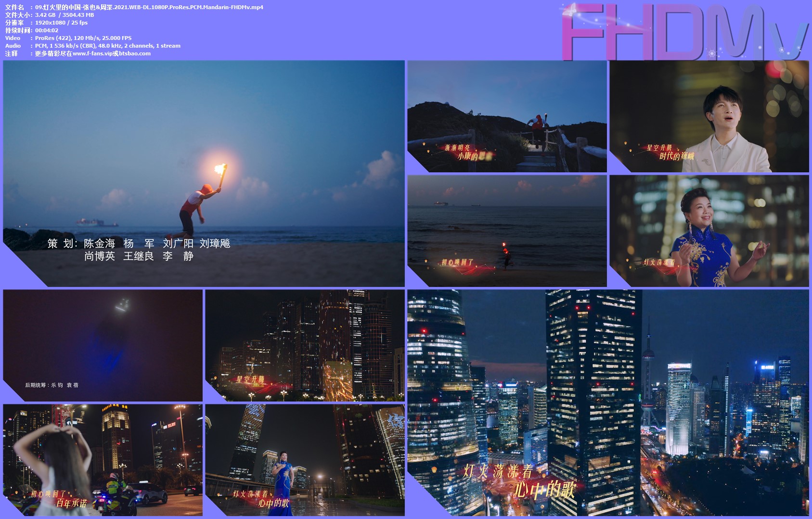This screenshot has width=812, height=519.
Task: Click the www.f-fans.vip website text
Action: tap(92, 53)
